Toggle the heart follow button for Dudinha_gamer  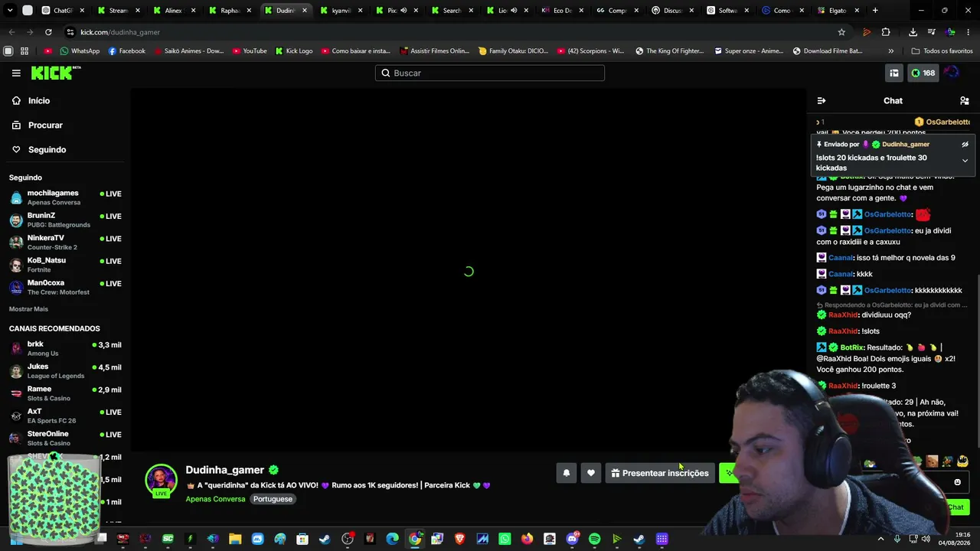[591, 473]
